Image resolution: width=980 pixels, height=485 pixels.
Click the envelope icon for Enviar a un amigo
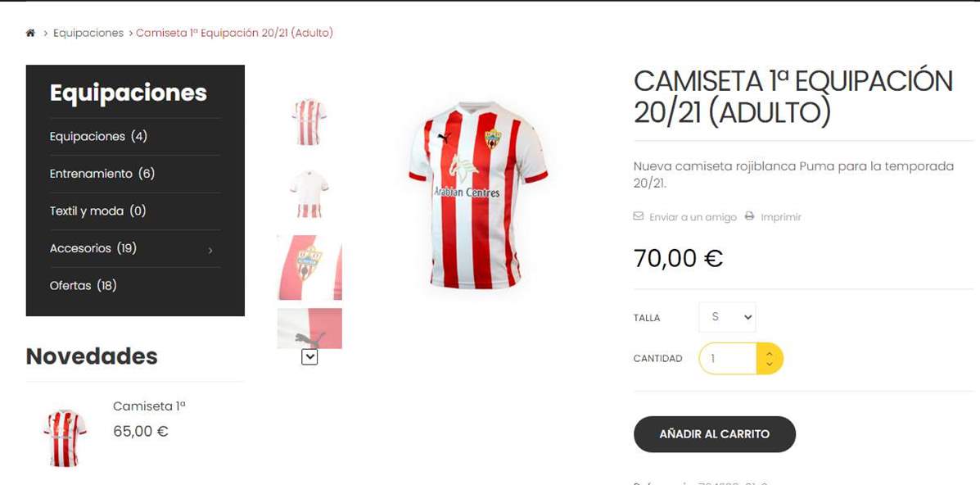coord(638,216)
